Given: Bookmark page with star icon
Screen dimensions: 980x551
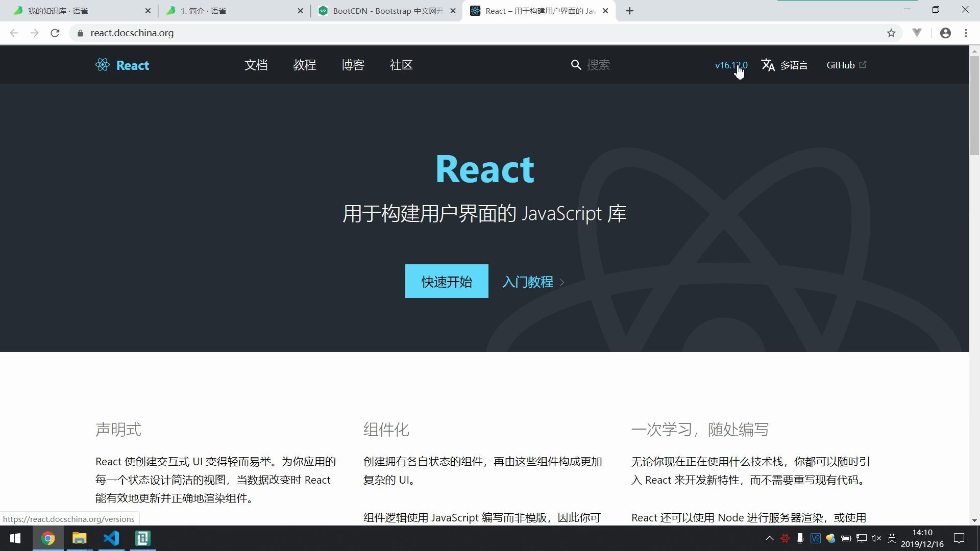Looking at the screenshot, I should pos(891,33).
